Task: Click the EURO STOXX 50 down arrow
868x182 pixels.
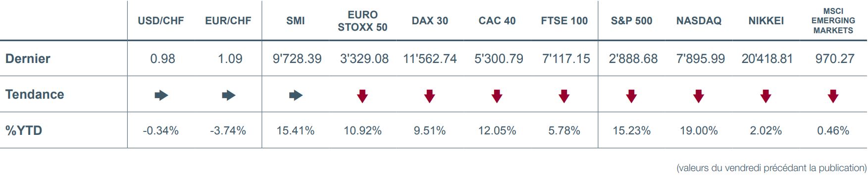Action: (362, 96)
